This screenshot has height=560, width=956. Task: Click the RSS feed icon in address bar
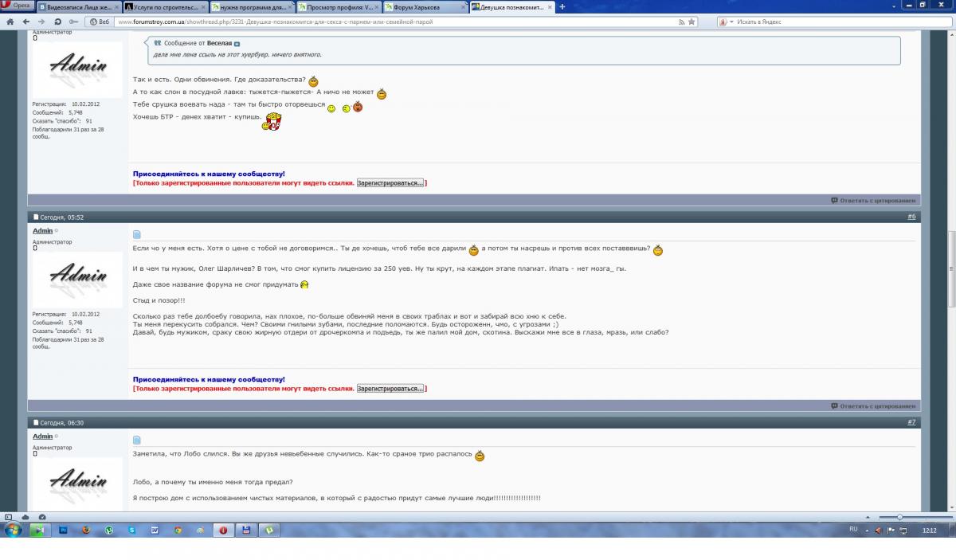click(680, 22)
